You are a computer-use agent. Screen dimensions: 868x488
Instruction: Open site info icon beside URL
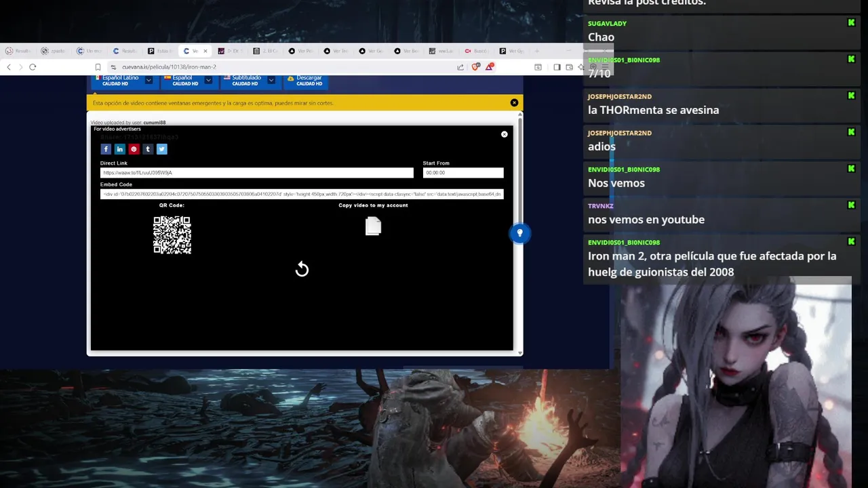tap(113, 67)
